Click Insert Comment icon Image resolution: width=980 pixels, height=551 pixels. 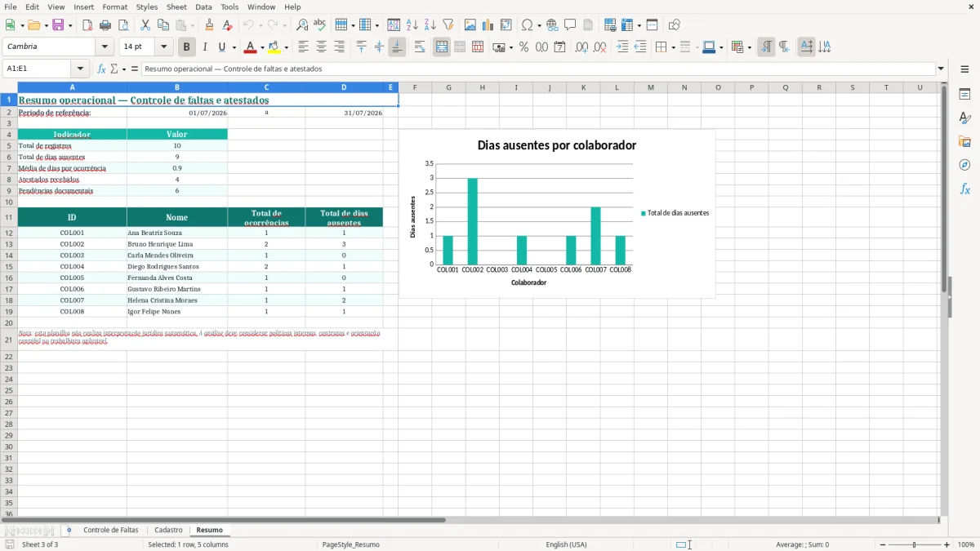point(571,25)
